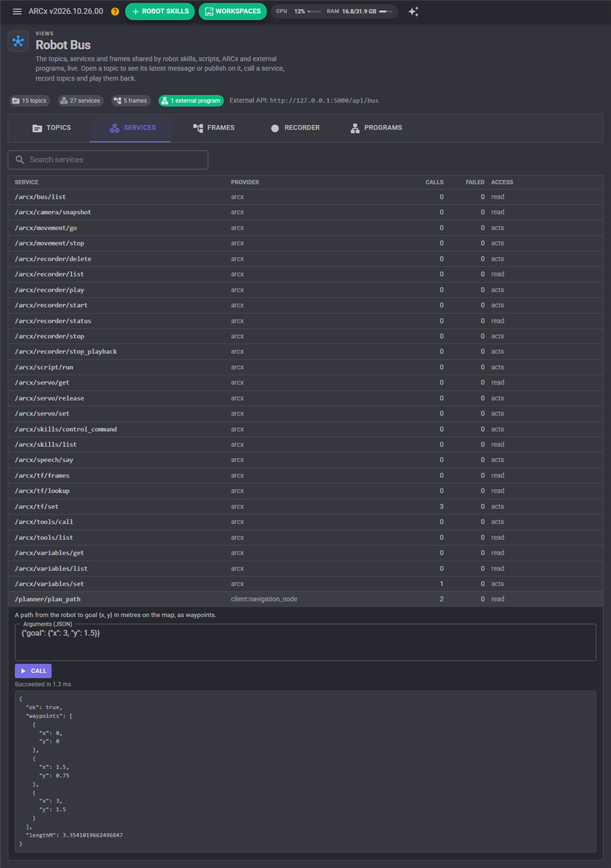Focus the Search services field
This screenshot has width=611, height=868.
click(108, 160)
